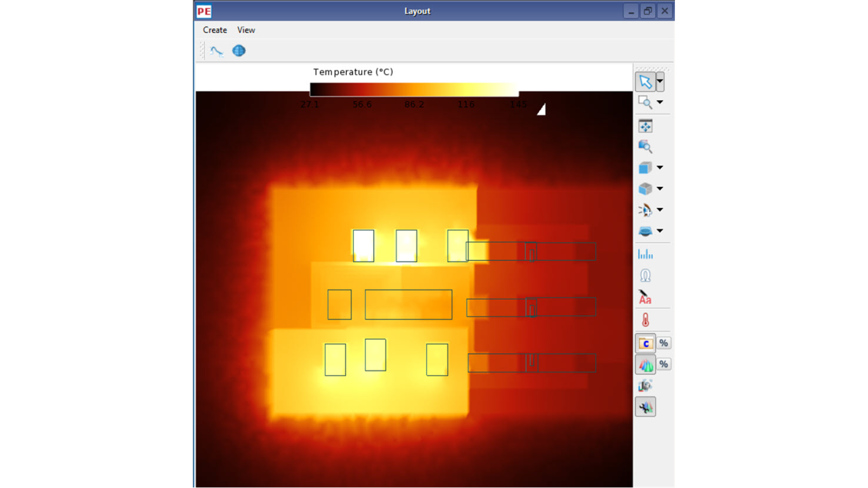The image size is (868, 488).
Task: Toggle the wrench and peaks settings button
Action: click(645, 407)
